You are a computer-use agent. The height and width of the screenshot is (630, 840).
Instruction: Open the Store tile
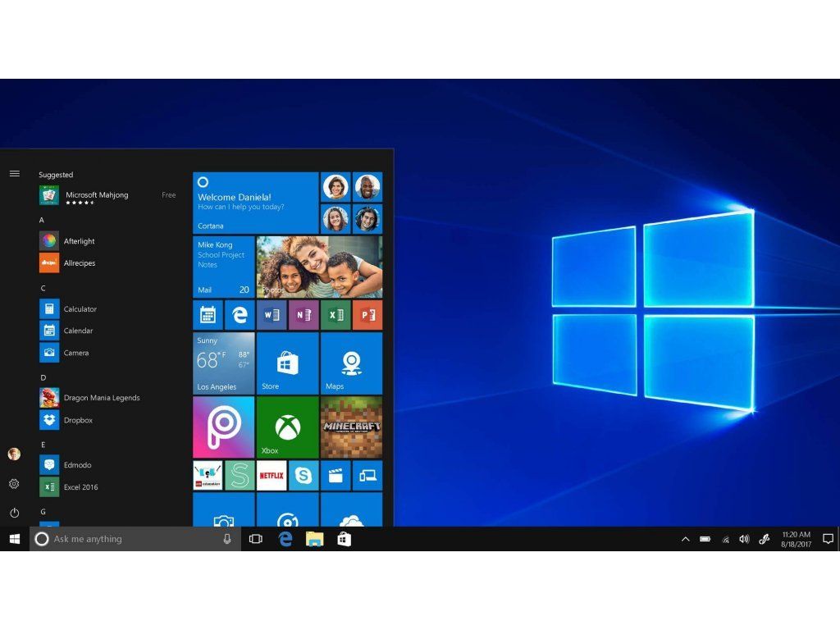click(288, 363)
